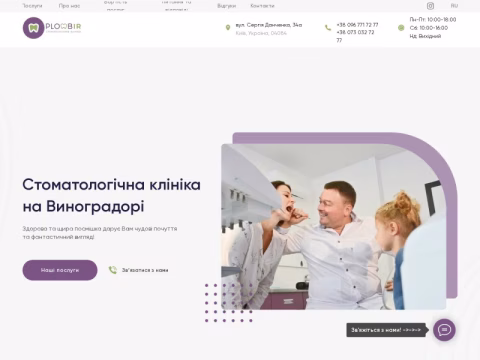Viewport: 480px width, 360px height.
Task: Click the dark "Зв'яжіться з нами!" chat tooltip
Action: click(x=386, y=330)
